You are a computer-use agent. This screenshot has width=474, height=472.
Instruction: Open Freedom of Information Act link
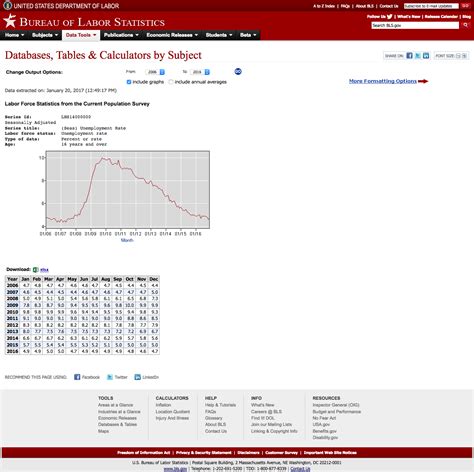[144, 453]
